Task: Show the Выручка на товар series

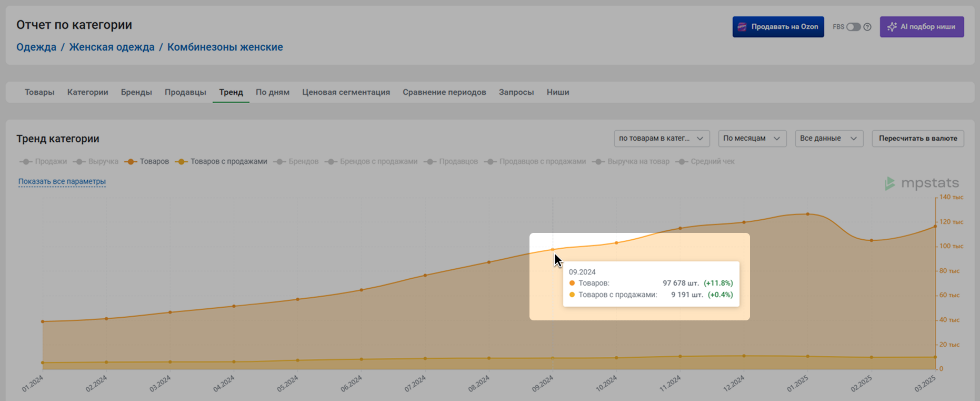Action: 631,161
